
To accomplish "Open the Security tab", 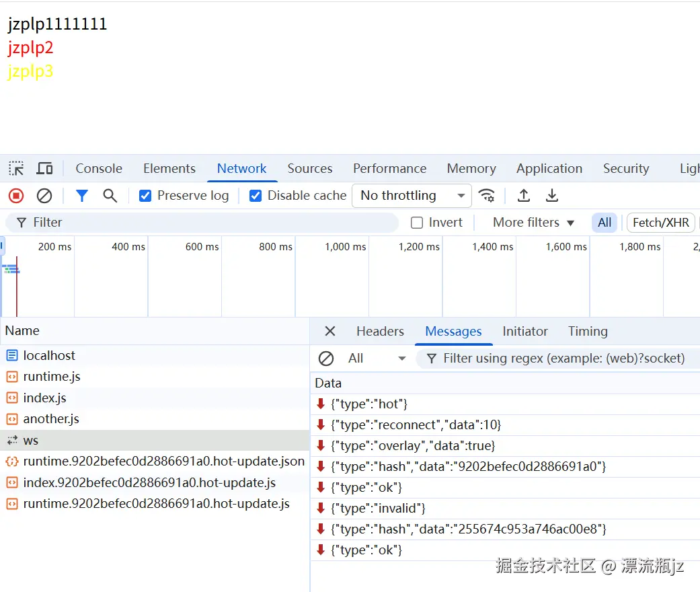I will [x=626, y=168].
